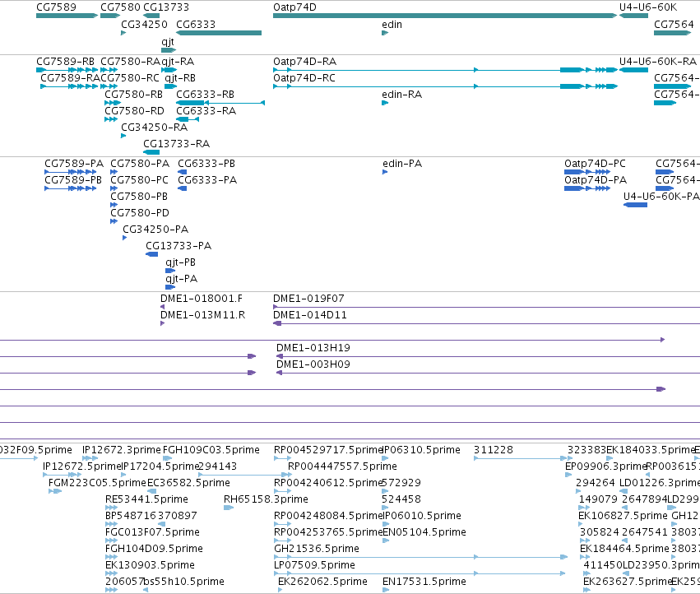Viewport: 700px width, 594px height.
Task: Select the long Oatp74D gene bar
Action: (445, 16)
